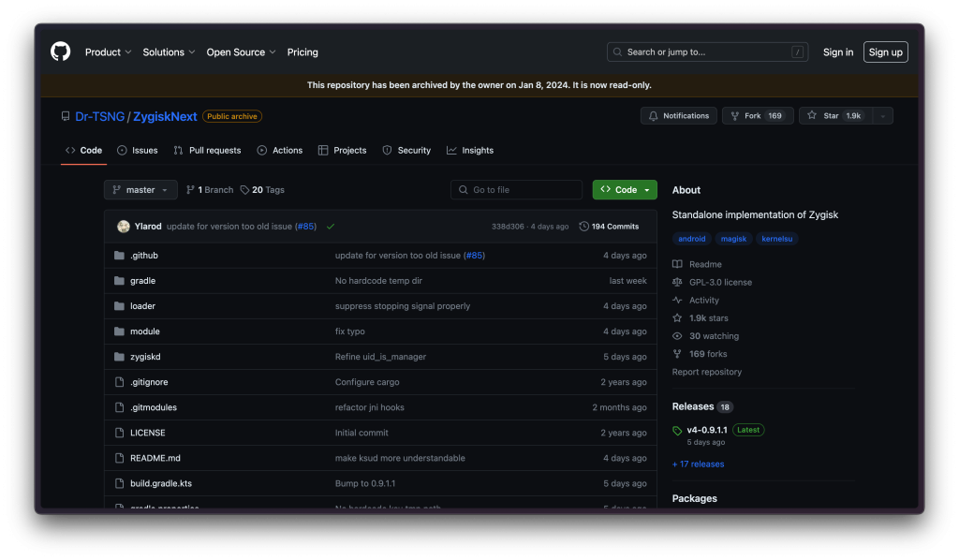959x560 pixels.
Task: Open the green Code dropdown button
Action: 625,189
